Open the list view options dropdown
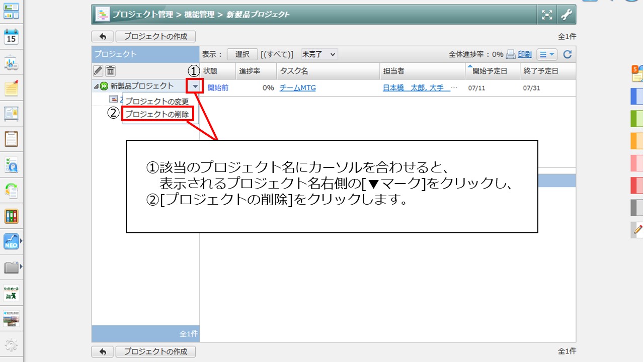The image size is (644, 362). click(546, 54)
